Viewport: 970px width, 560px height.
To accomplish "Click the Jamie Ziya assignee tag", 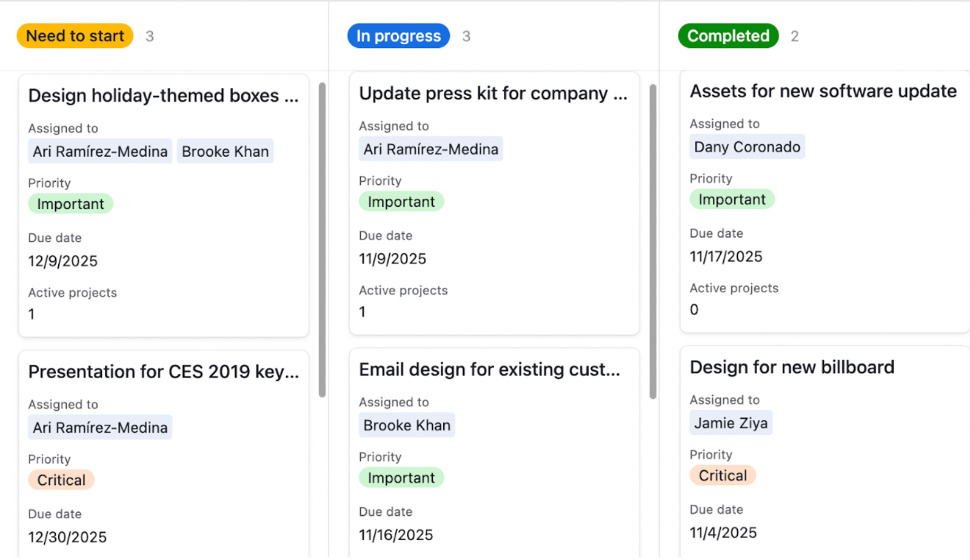I will tap(731, 423).
